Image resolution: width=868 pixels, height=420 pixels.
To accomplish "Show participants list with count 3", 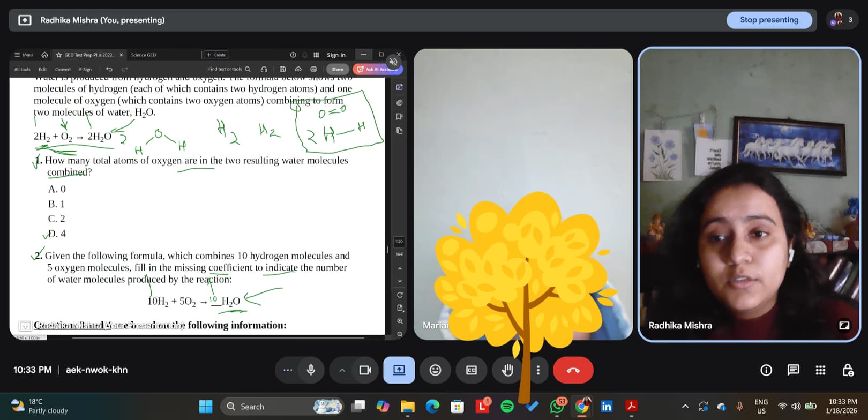I will (842, 20).
